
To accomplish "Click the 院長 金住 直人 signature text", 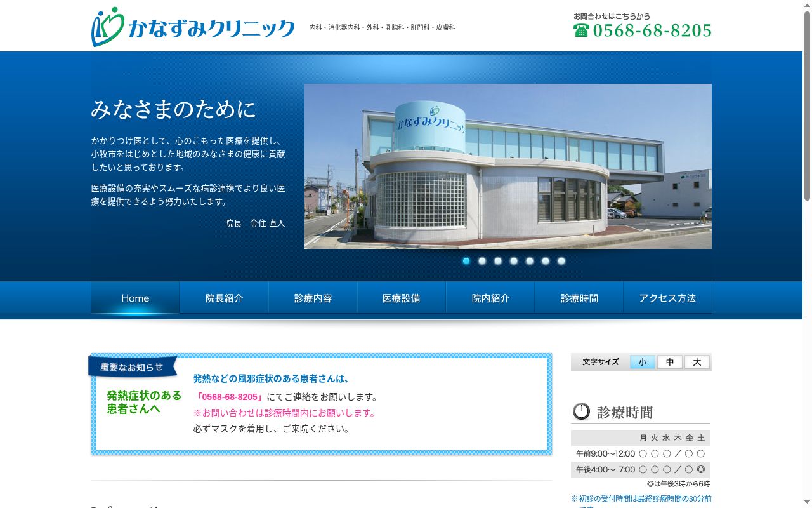I will [255, 224].
